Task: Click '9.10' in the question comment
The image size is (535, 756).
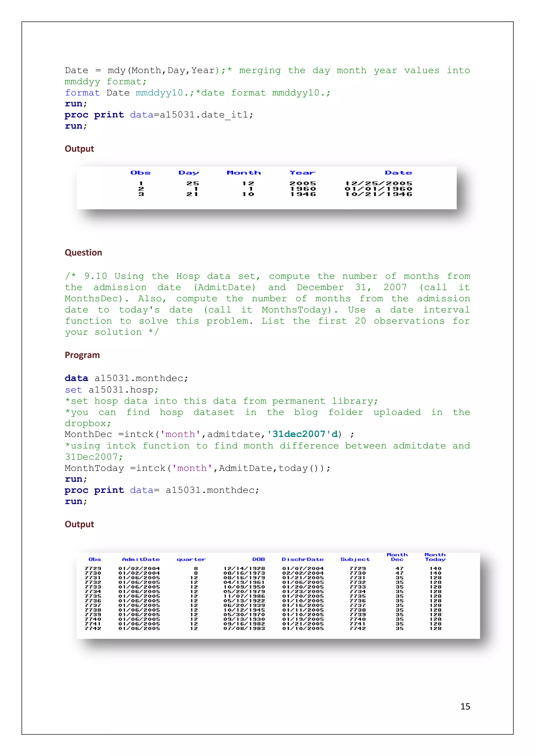Action: (96, 276)
